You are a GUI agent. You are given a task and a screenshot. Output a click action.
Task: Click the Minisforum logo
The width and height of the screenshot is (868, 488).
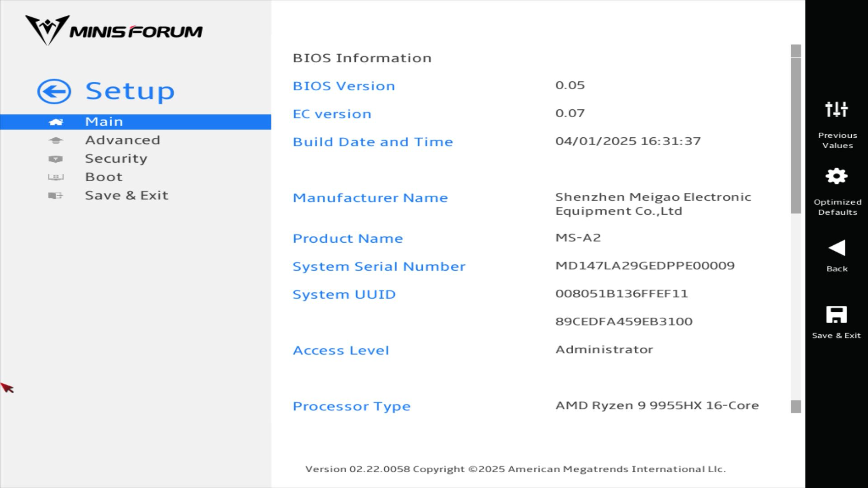point(114,30)
